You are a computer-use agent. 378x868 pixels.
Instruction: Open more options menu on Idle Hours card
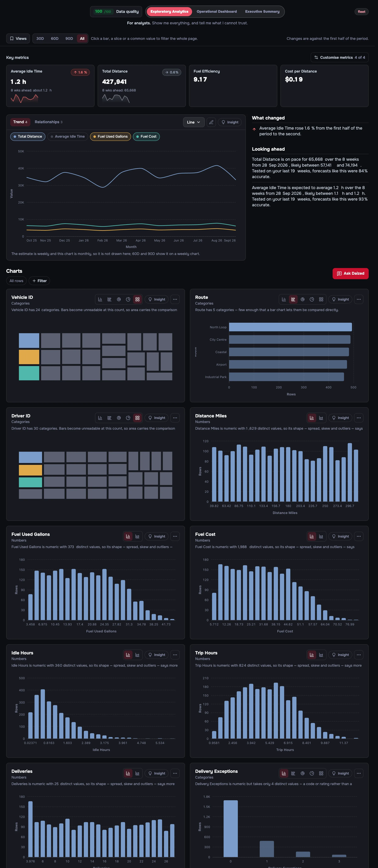pyautogui.click(x=175, y=655)
